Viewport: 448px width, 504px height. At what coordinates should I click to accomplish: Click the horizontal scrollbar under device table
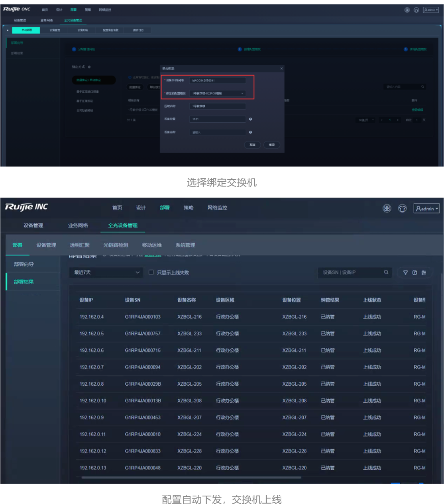coord(191,477)
